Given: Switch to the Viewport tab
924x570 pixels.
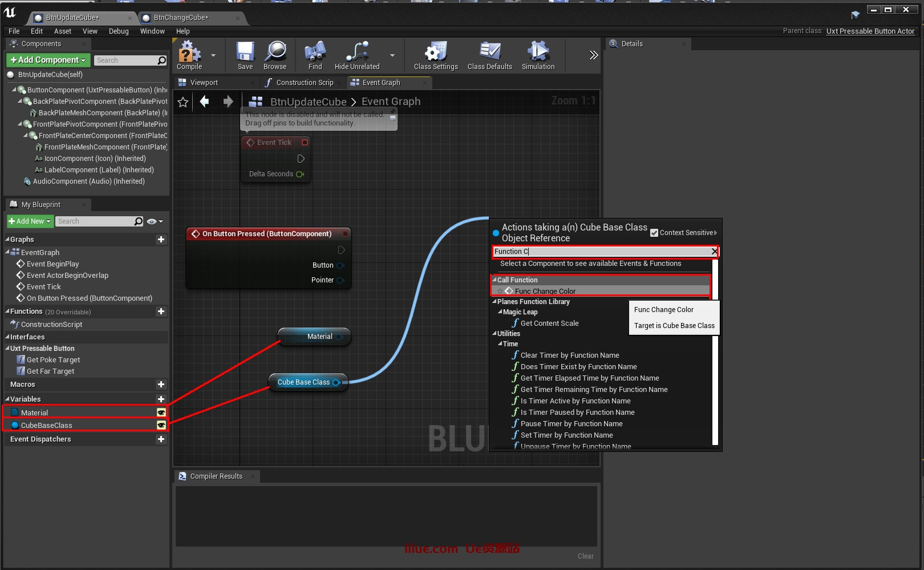Looking at the screenshot, I should pyautogui.click(x=204, y=83).
